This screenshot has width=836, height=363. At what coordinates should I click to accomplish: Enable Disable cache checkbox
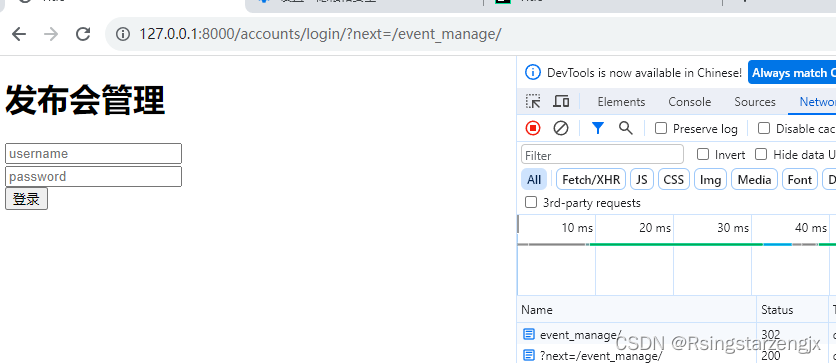pos(764,128)
